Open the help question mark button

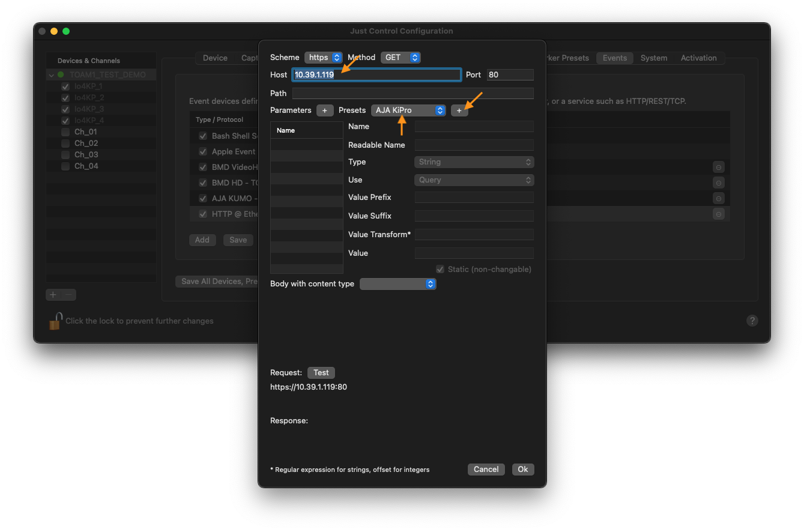pos(752,321)
